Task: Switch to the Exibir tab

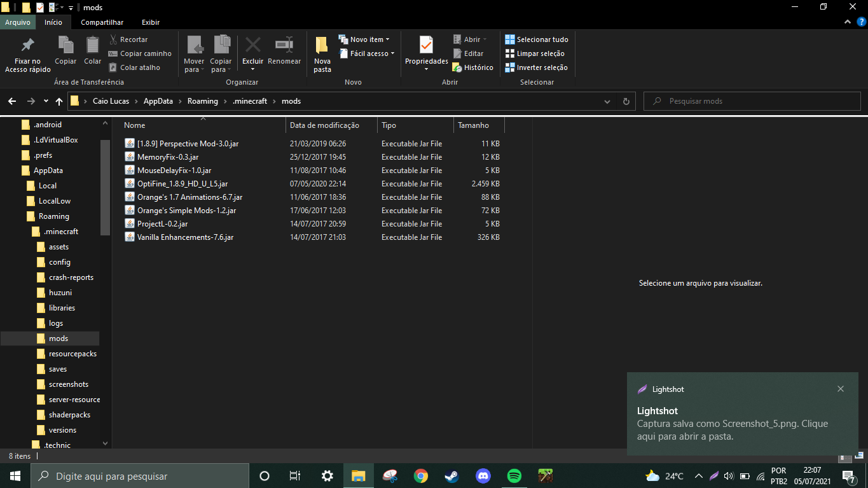Action: (151, 22)
